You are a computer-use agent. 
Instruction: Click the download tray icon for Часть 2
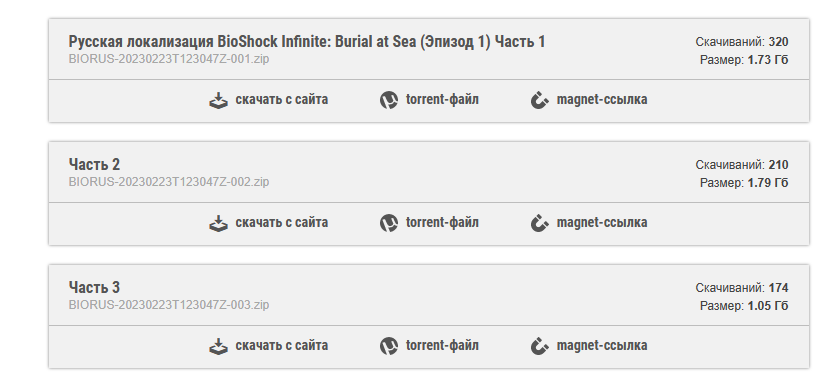click(218, 223)
